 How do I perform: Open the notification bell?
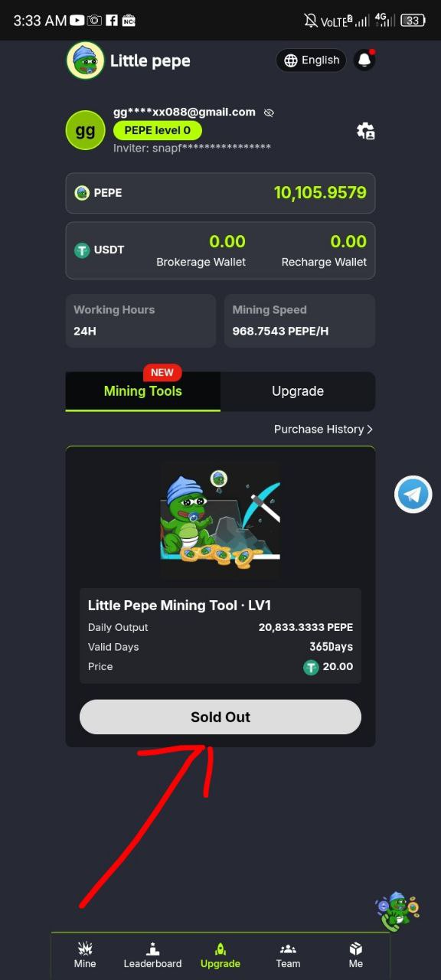coord(365,60)
